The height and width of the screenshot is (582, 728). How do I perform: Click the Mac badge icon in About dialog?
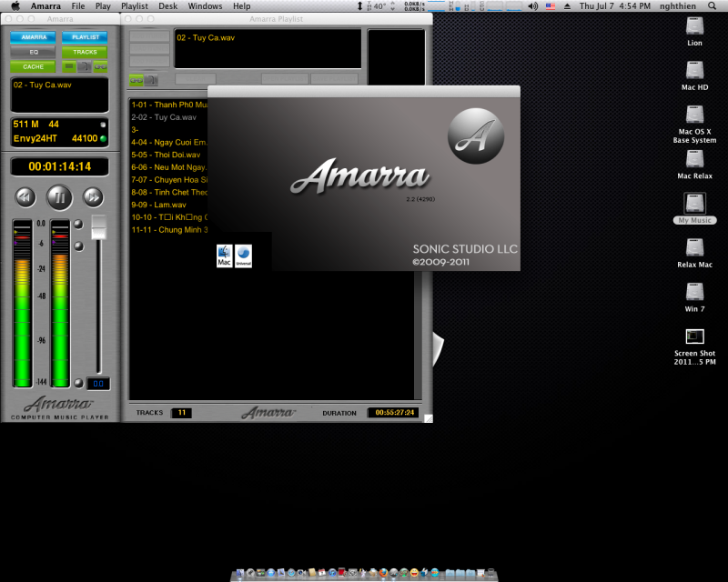click(x=224, y=256)
